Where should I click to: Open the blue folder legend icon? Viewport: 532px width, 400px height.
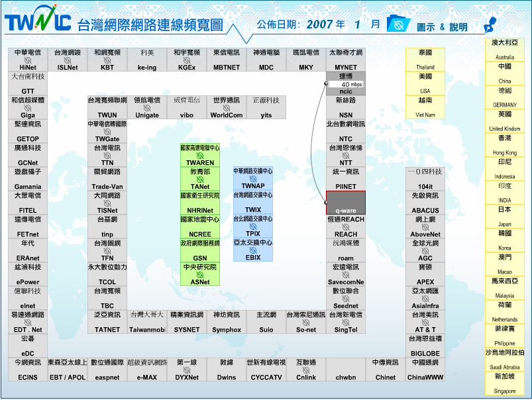[398, 24]
